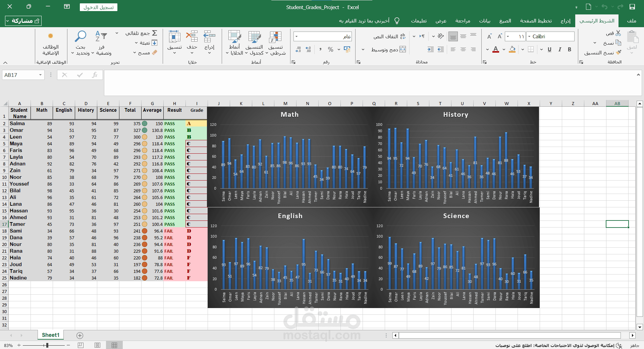
Task: Expand the Name Box dropdown arrow
Action: tap(40, 75)
